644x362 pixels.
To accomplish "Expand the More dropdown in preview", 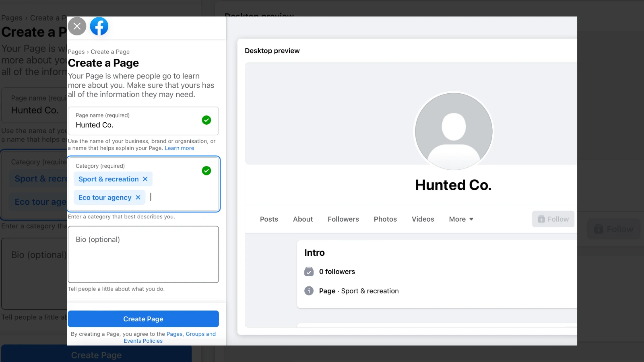I will pyautogui.click(x=461, y=219).
